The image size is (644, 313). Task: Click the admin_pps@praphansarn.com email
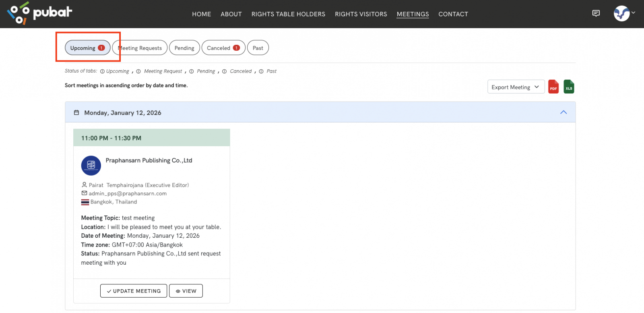[x=128, y=193]
